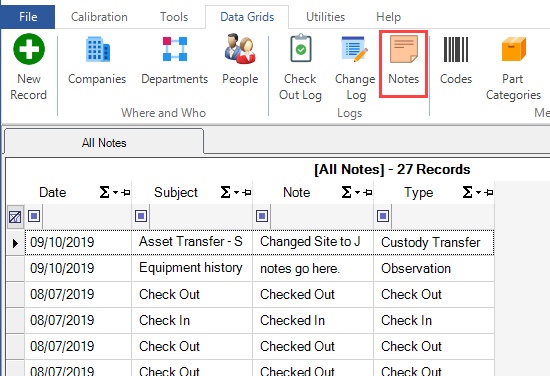Screen dimensions: 550x376
Task: Click the row header of the Check In row
Action: pyautogui.click(x=15, y=320)
